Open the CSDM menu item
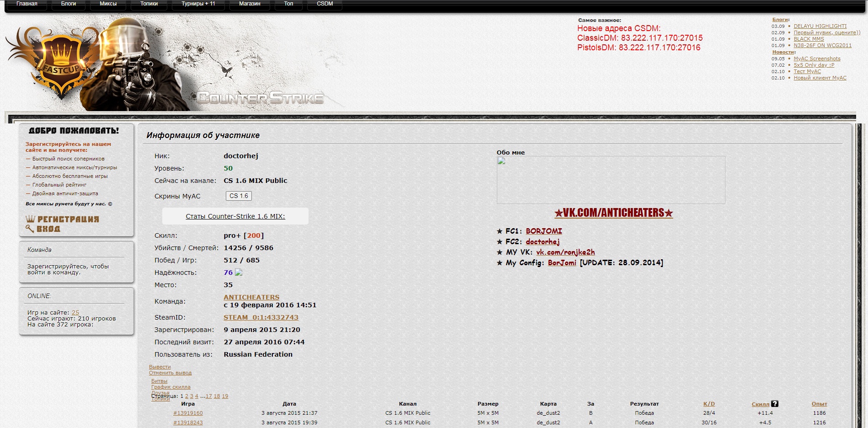868x428 pixels. (325, 4)
